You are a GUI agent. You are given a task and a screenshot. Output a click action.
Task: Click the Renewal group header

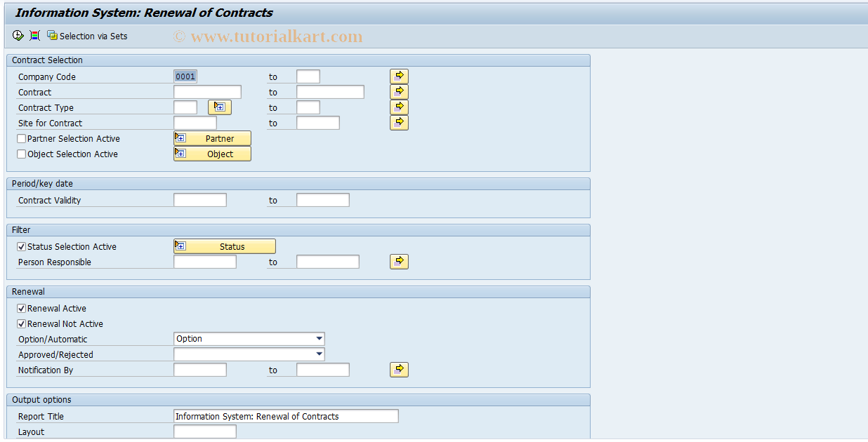[298, 292]
